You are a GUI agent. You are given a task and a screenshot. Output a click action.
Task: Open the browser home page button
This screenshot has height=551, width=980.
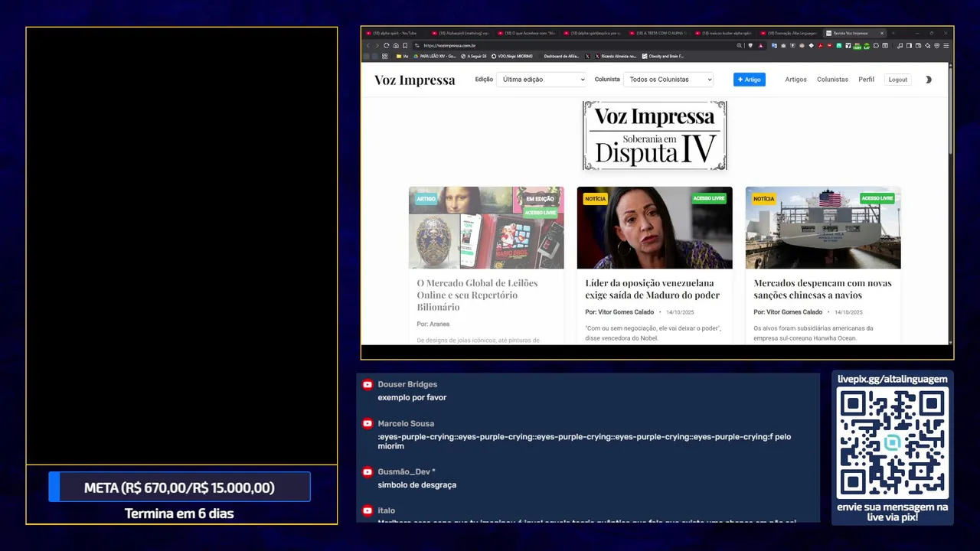coord(396,45)
